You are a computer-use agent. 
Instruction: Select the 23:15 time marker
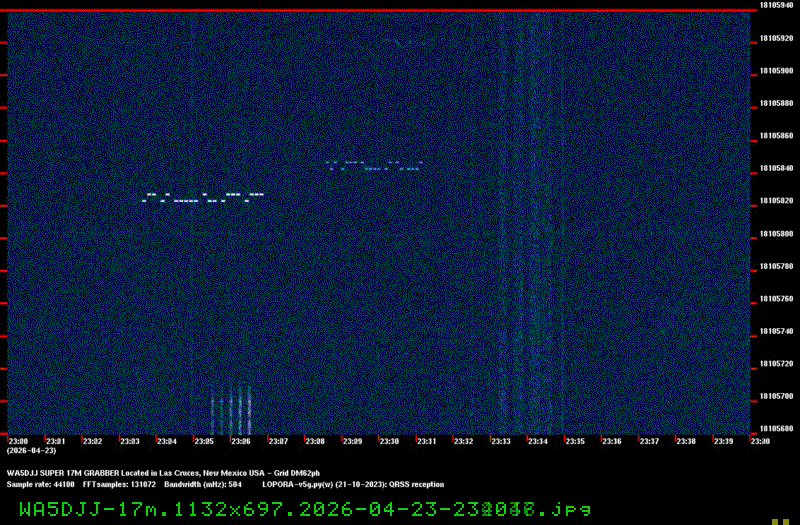575,441
